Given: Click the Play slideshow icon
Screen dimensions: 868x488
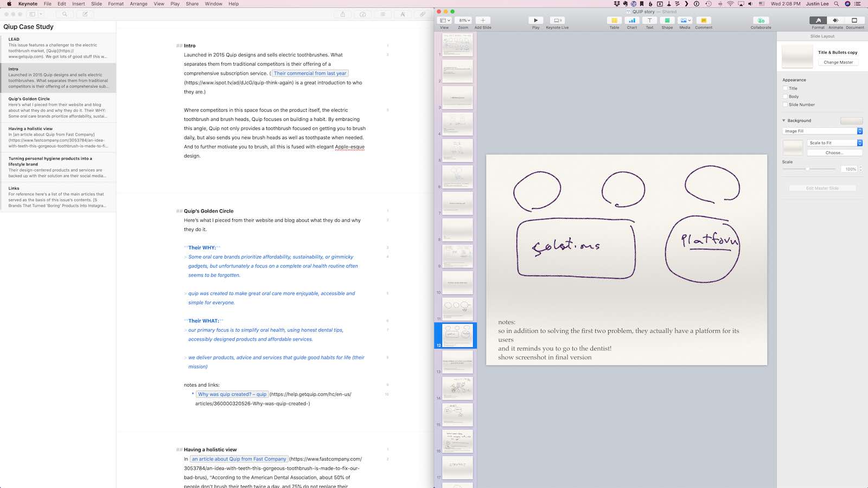Looking at the screenshot, I should tap(535, 21).
